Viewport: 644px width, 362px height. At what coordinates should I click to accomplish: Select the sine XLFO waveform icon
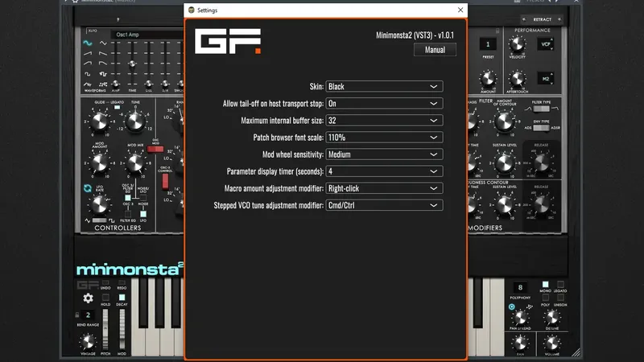point(88,43)
